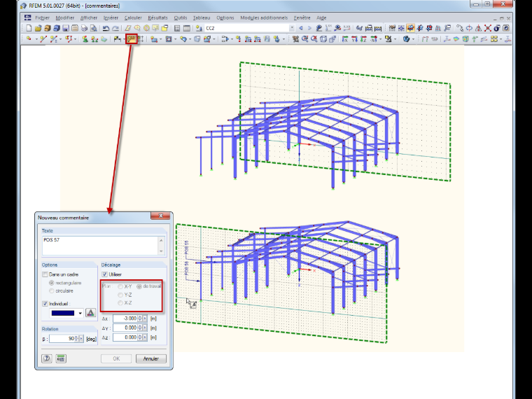
Task: Click the help icon in comment dialog
Action: (47, 358)
